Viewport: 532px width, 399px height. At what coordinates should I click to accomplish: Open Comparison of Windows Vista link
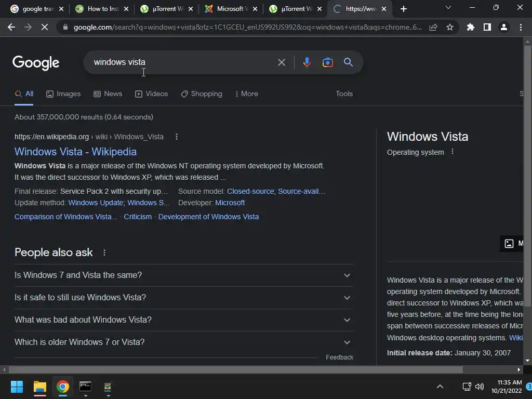pyautogui.click(x=66, y=217)
